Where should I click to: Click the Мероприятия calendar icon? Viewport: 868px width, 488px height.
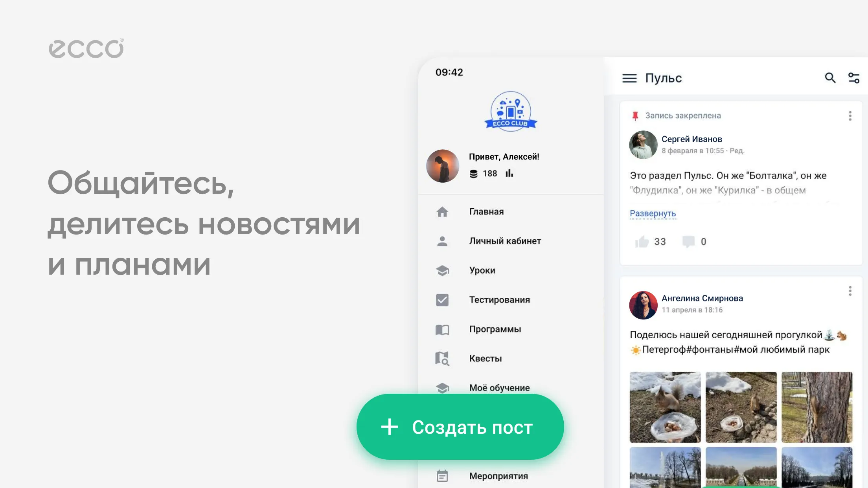click(x=442, y=476)
